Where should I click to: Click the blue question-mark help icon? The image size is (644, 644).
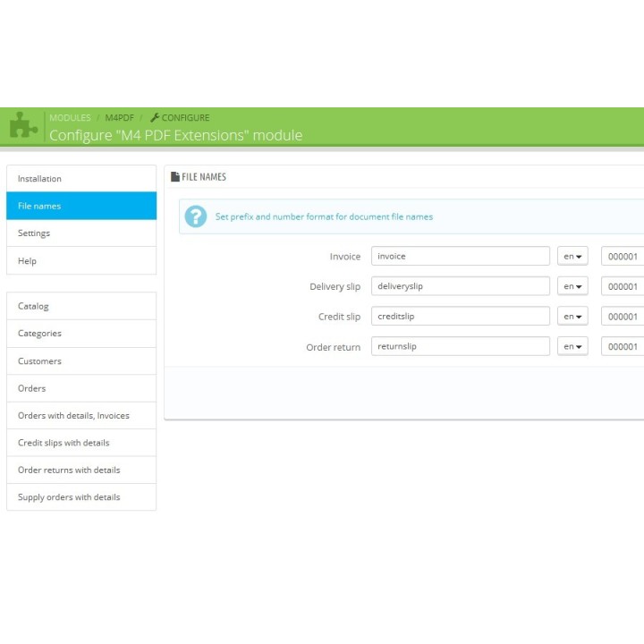196,216
